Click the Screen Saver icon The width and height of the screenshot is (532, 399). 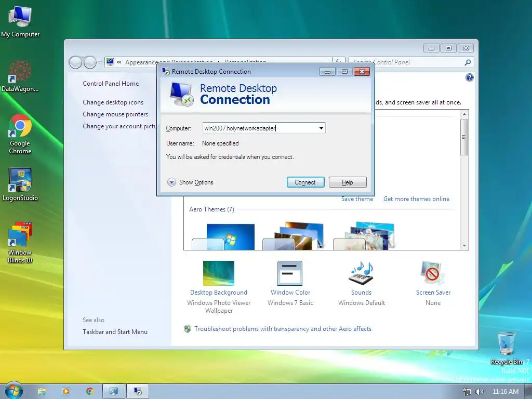pos(433,273)
